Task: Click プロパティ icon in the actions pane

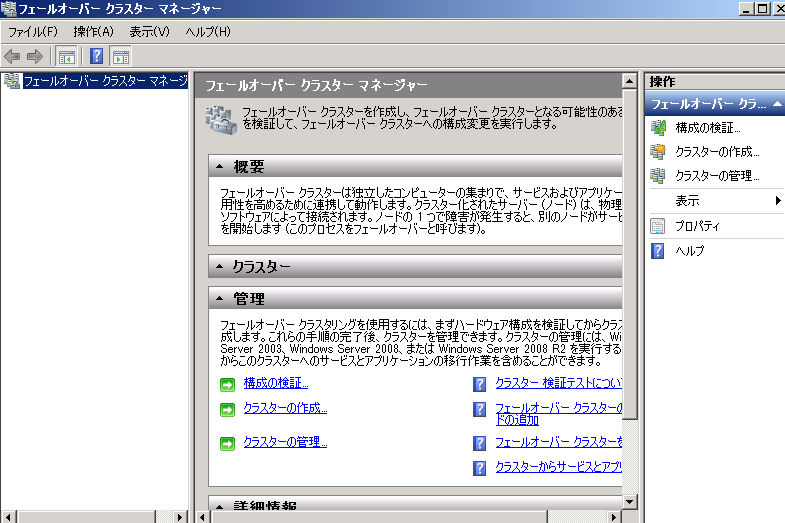Action: click(658, 226)
